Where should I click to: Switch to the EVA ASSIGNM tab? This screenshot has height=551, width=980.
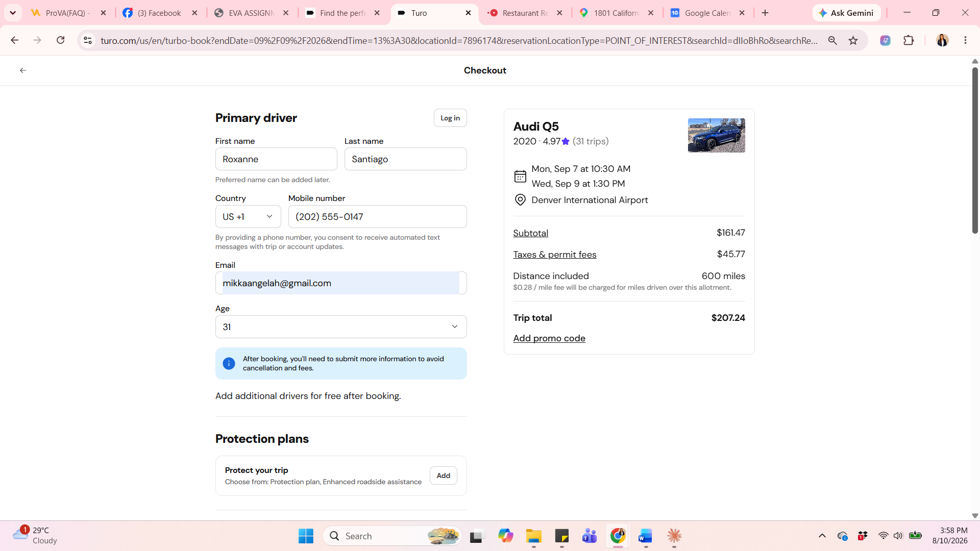251,13
